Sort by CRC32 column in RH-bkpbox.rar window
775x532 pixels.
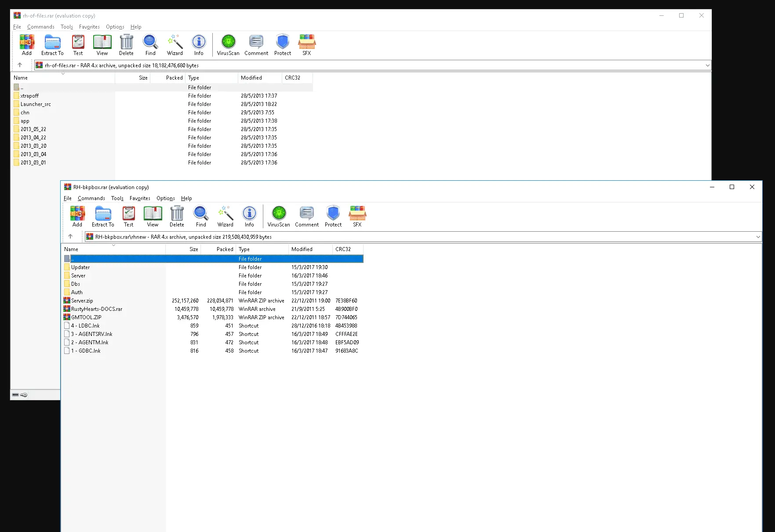click(348, 249)
